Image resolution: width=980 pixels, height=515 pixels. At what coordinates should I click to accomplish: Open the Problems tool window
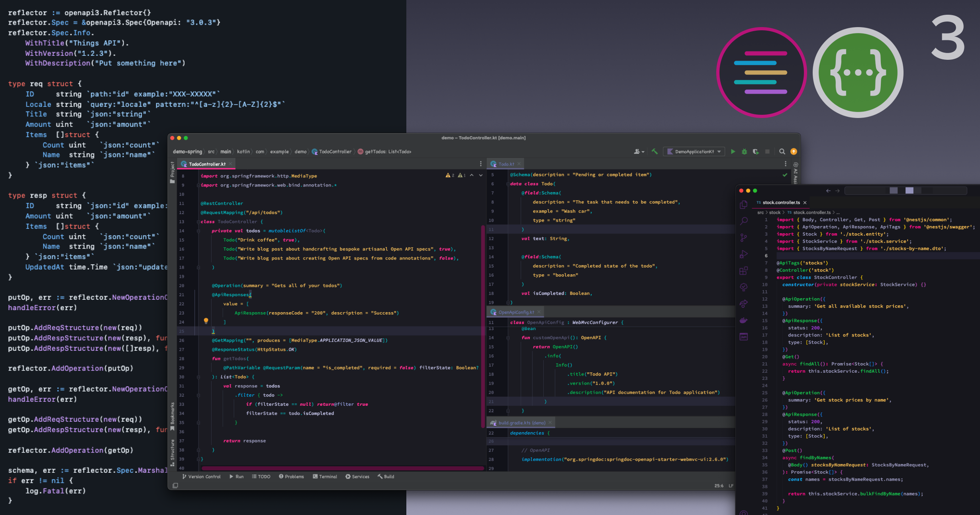pyautogui.click(x=291, y=477)
